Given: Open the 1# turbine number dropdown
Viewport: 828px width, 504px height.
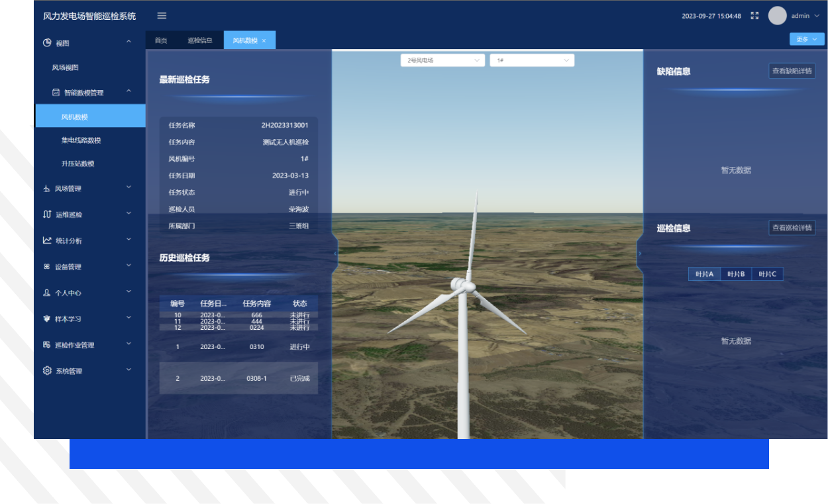Looking at the screenshot, I should [532, 60].
